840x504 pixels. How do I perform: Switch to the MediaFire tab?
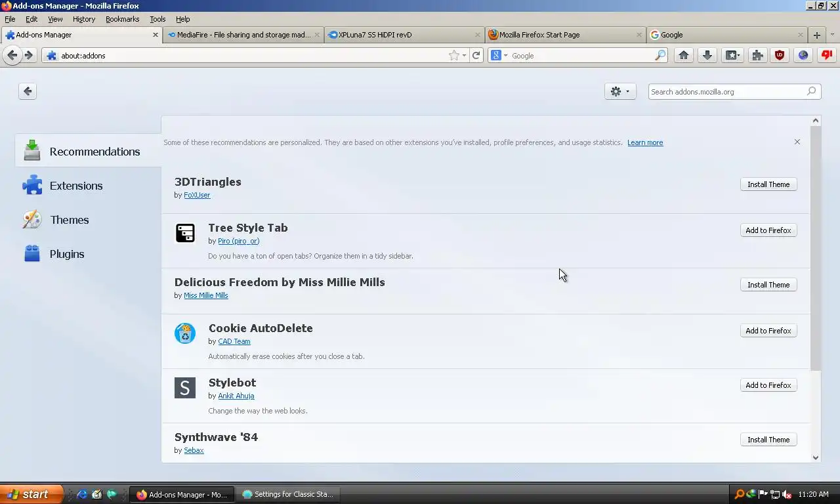coord(243,35)
